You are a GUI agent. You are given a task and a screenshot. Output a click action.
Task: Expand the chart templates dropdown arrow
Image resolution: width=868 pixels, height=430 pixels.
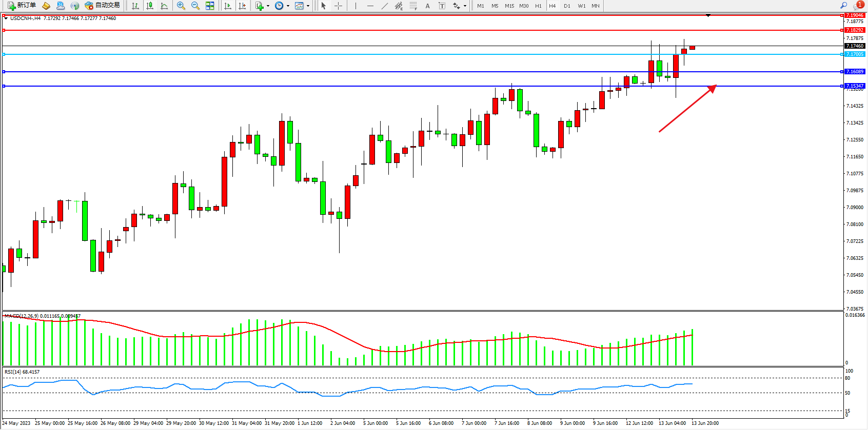[x=308, y=6]
